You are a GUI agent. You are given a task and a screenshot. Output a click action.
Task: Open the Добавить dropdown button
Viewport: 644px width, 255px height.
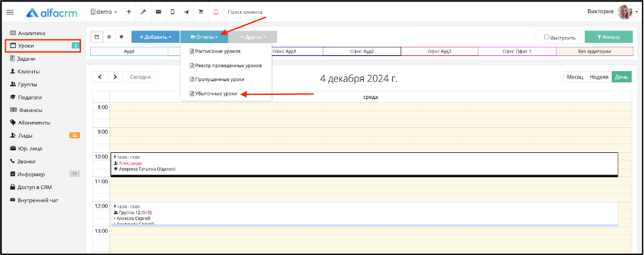point(155,37)
